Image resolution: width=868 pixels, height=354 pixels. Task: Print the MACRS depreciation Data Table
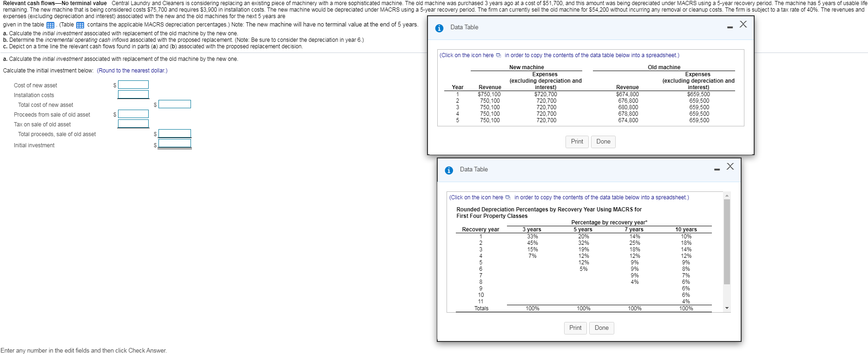(x=575, y=328)
